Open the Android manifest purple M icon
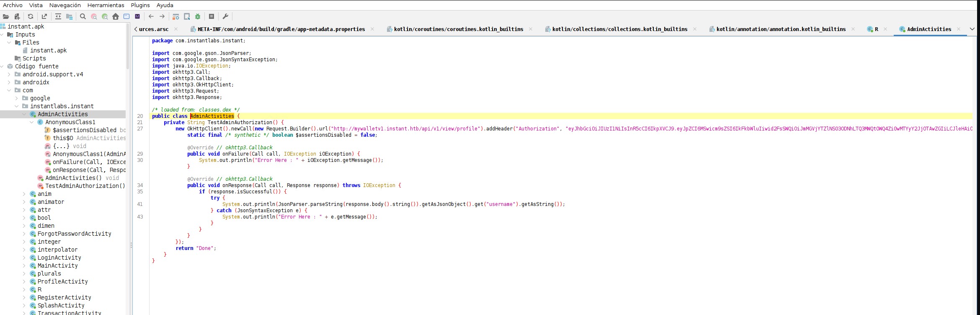This screenshot has width=980, height=315. (x=137, y=17)
